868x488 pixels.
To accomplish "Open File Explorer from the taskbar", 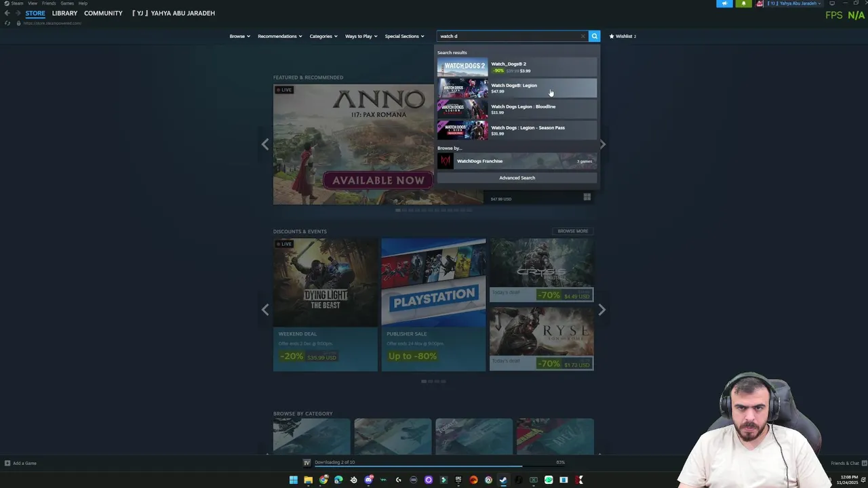I will click(x=309, y=480).
